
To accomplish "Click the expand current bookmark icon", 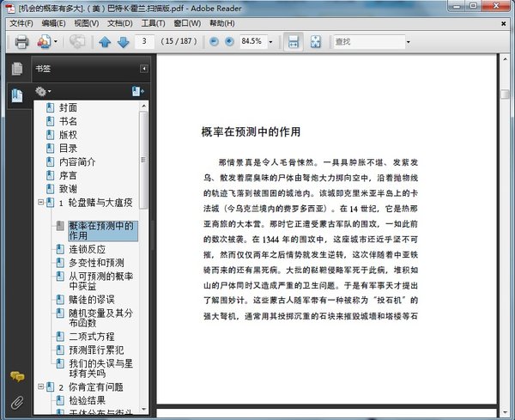I will pos(137,91).
